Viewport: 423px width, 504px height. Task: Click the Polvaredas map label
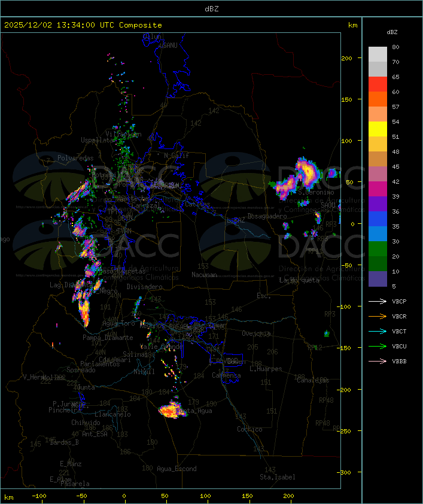pos(75,158)
